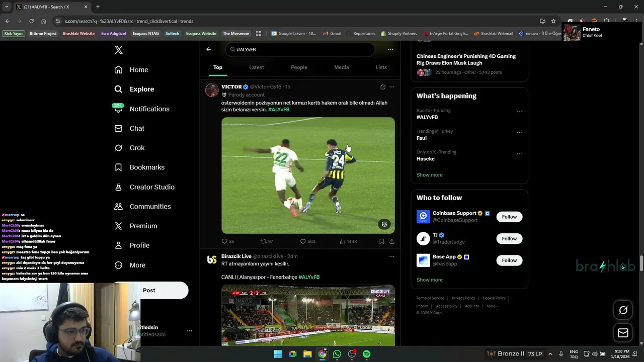Open more options for Haseke trend

pos(519,153)
